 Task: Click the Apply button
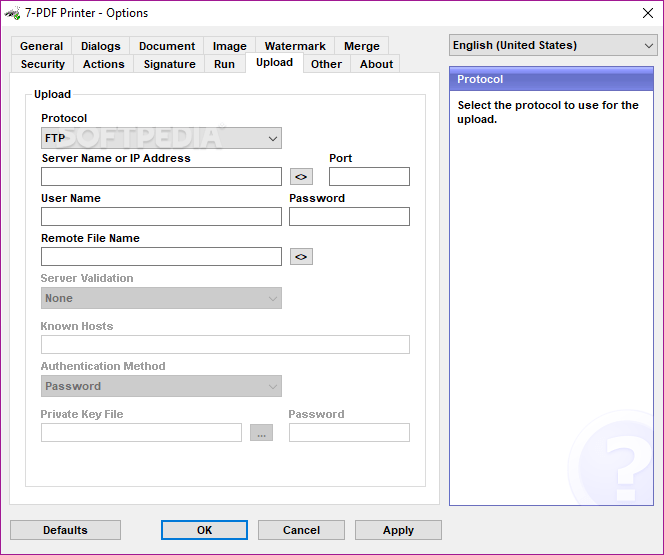tap(398, 530)
